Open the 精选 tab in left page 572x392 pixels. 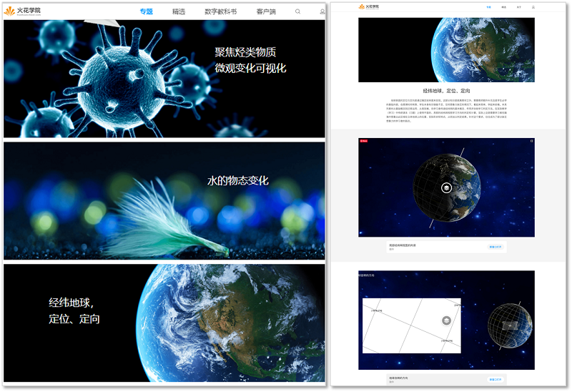pos(179,11)
